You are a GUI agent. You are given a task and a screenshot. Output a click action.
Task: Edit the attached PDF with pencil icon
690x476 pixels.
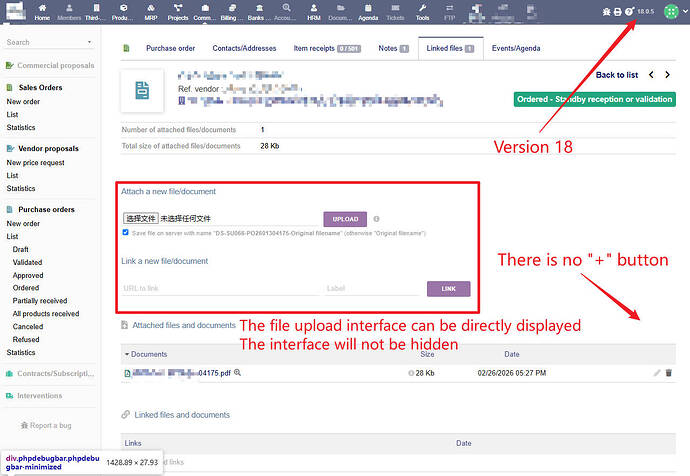(x=657, y=373)
